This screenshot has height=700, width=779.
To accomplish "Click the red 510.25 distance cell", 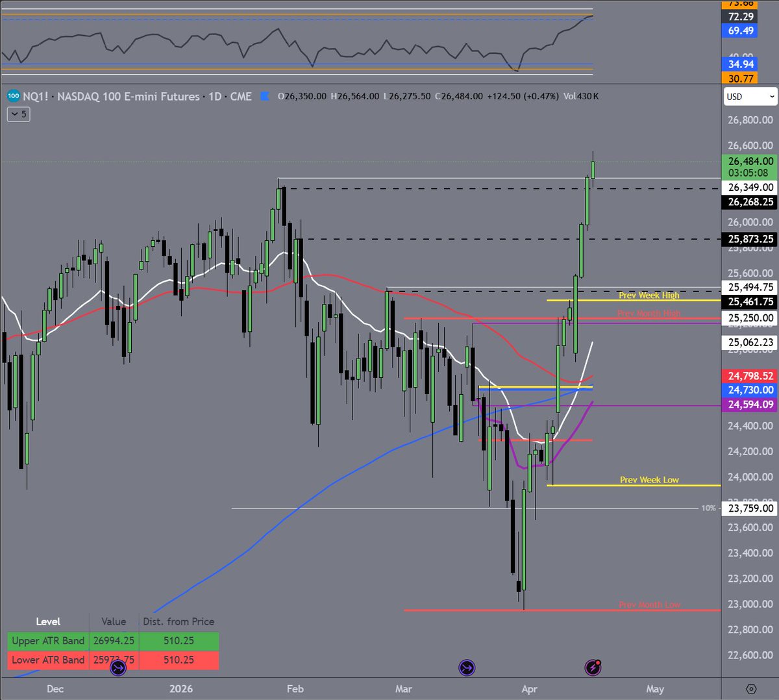I will point(179,660).
